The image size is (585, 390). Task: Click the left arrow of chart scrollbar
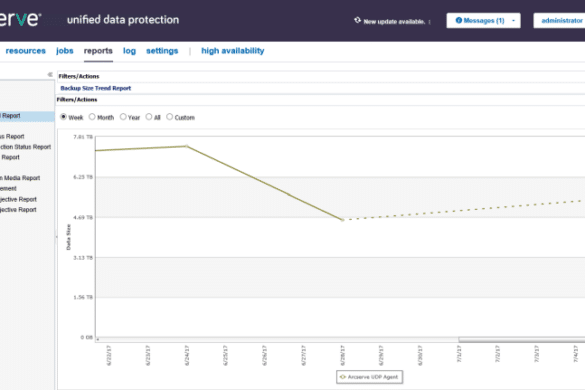click(x=98, y=340)
